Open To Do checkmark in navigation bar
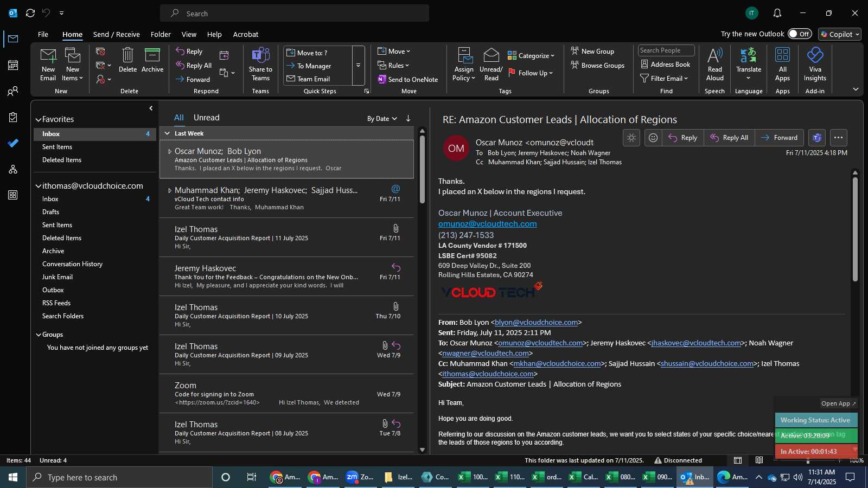This screenshot has width=868, height=488. point(13,143)
